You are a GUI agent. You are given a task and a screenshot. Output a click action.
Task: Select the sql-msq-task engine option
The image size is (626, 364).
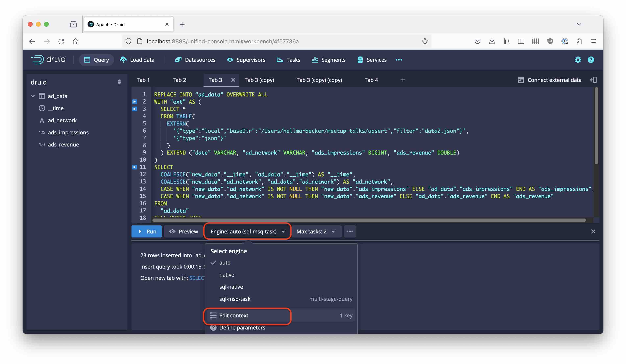235,299
